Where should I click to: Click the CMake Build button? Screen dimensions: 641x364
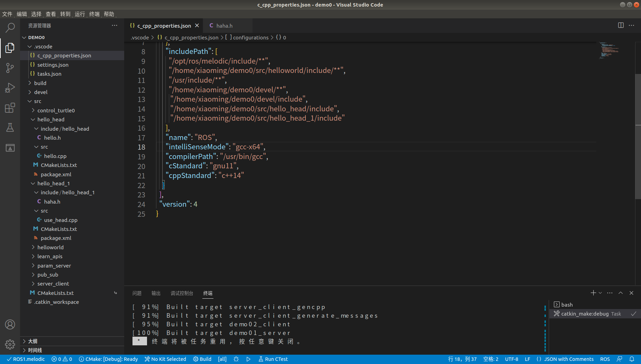[202, 359]
